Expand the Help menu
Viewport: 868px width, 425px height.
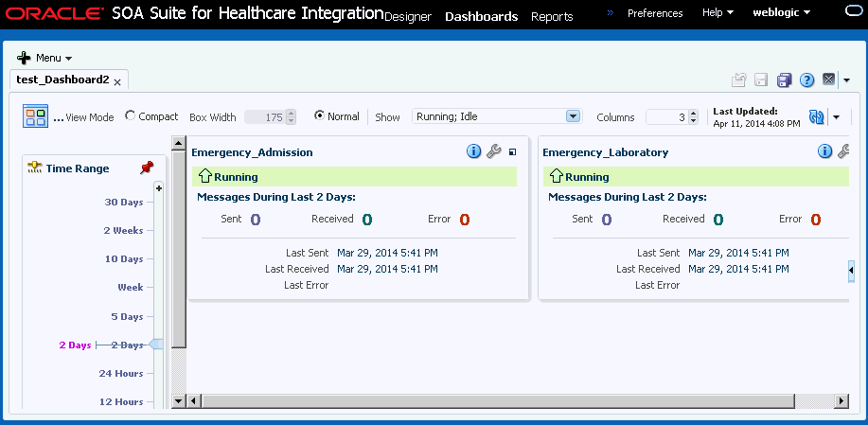718,12
